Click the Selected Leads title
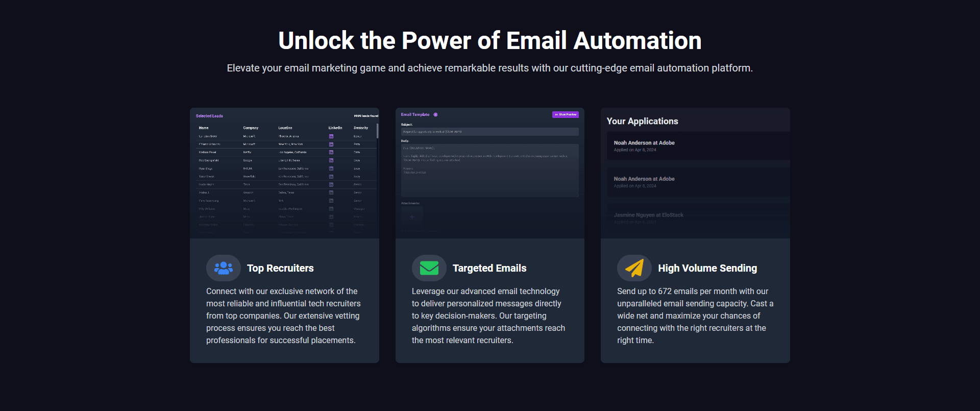The image size is (980, 411). coord(209,116)
